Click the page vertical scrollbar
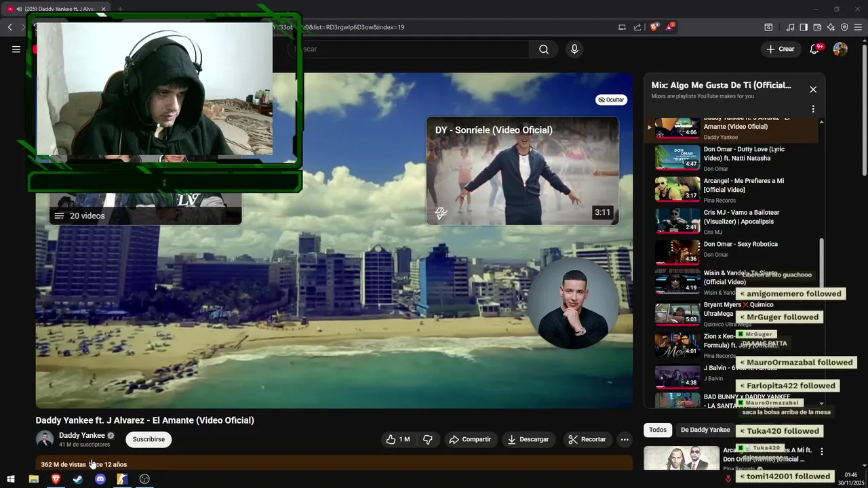Image resolution: width=868 pixels, height=488 pixels. point(864,108)
